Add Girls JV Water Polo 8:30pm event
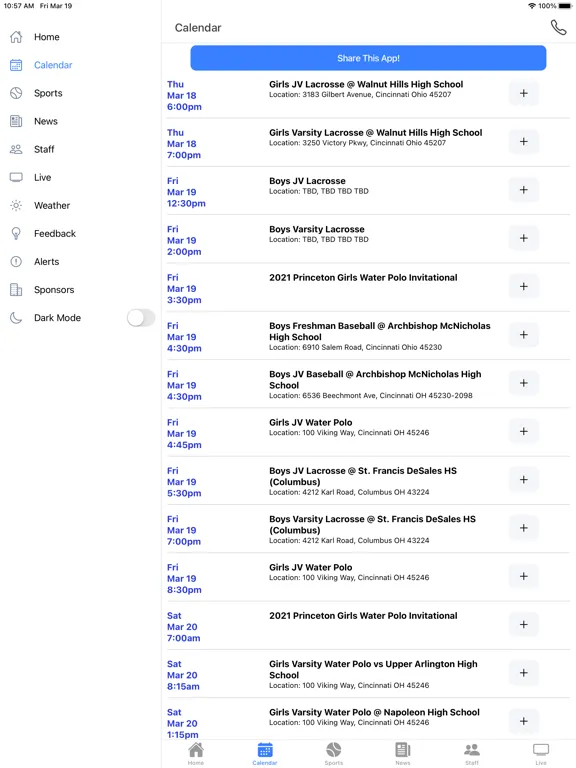Screen dimensions: 576x768 coord(524,576)
